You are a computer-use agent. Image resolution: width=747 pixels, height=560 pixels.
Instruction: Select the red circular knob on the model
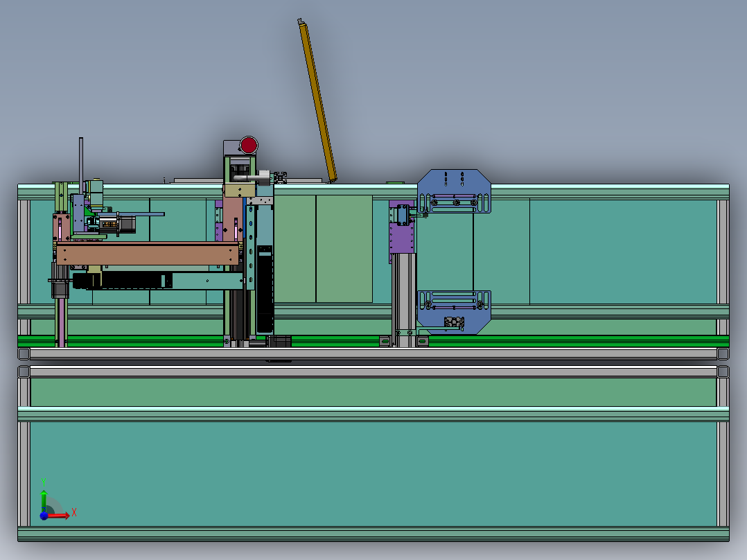(x=249, y=145)
